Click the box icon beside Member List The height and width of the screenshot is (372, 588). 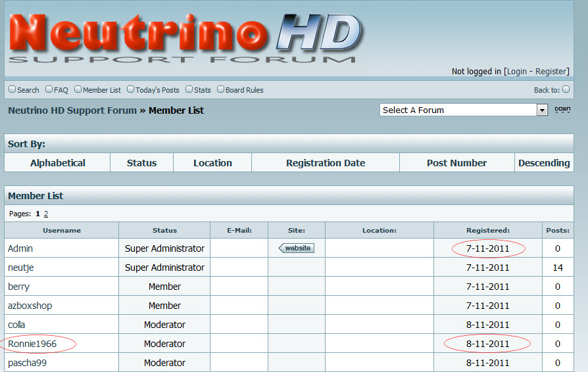click(78, 89)
